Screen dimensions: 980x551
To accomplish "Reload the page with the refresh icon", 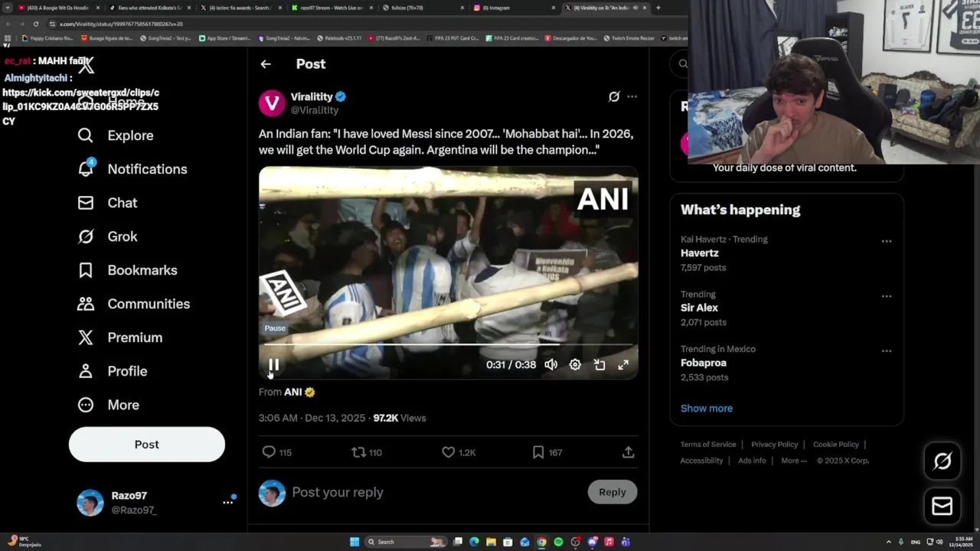I will [35, 24].
